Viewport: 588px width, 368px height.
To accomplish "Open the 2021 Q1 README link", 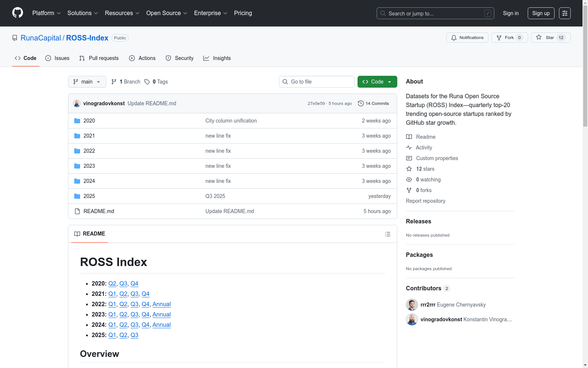I will pos(112,294).
